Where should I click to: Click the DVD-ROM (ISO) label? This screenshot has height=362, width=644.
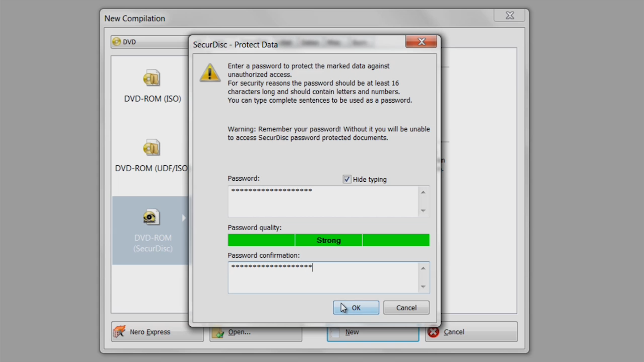click(x=153, y=99)
